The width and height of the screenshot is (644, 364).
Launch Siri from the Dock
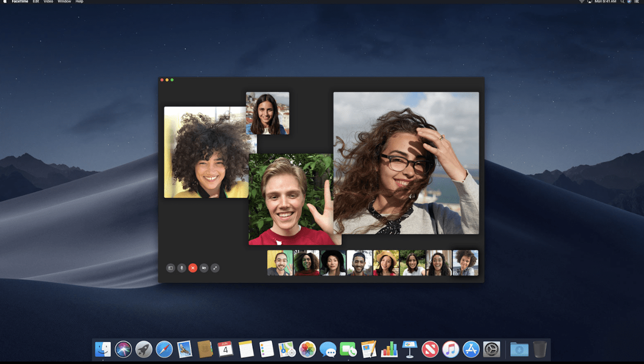[123, 349]
